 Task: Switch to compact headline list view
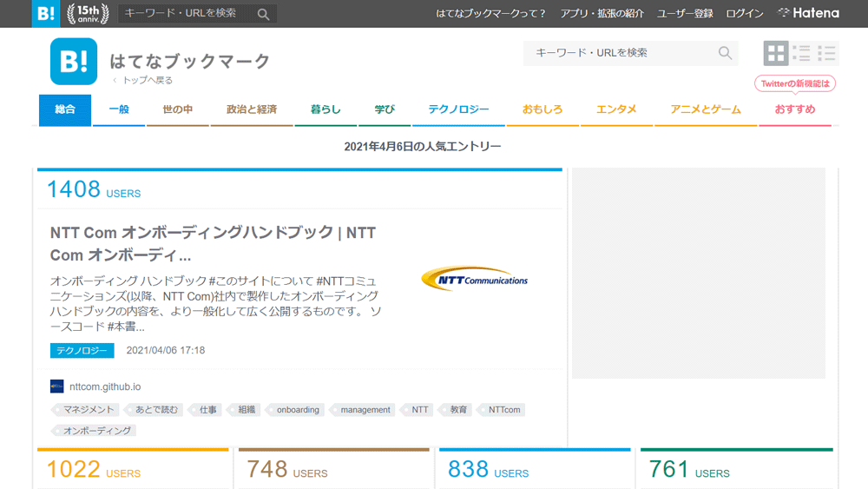(x=826, y=53)
